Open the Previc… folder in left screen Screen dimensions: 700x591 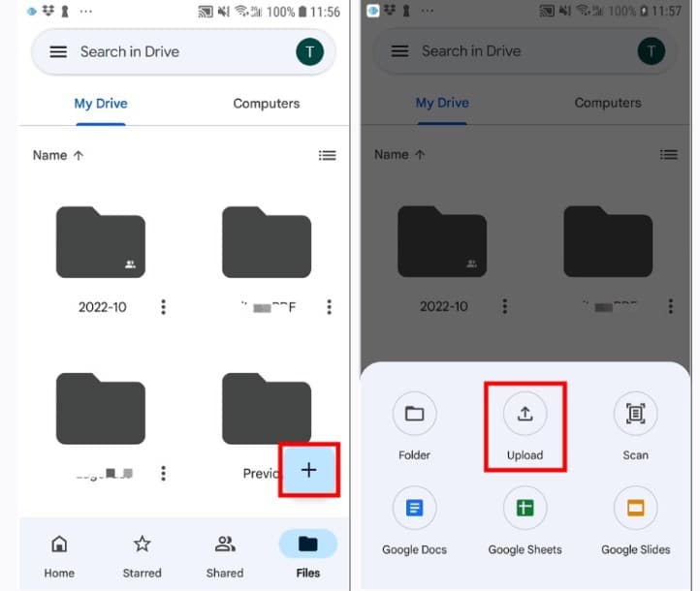click(x=267, y=409)
